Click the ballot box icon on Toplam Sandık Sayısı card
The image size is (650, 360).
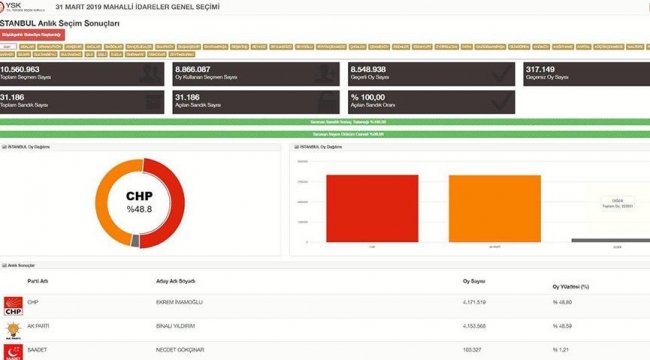tap(153, 102)
